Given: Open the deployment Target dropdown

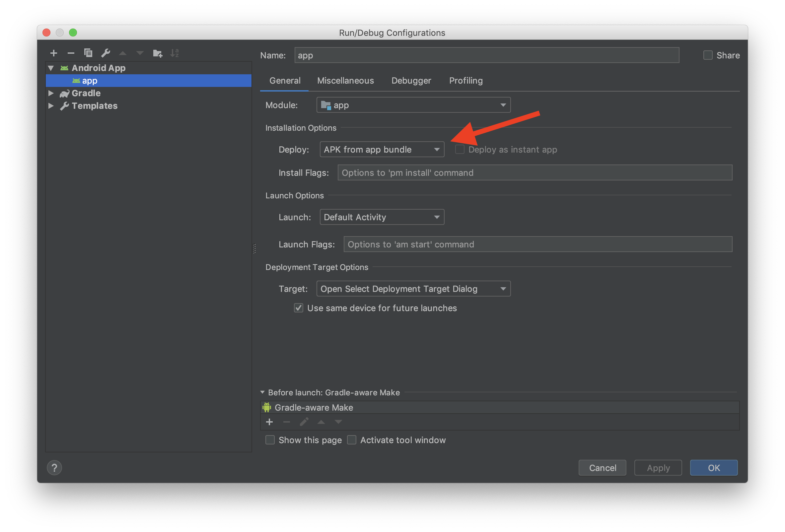Looking at the screenshot, I should pos(413,289).
